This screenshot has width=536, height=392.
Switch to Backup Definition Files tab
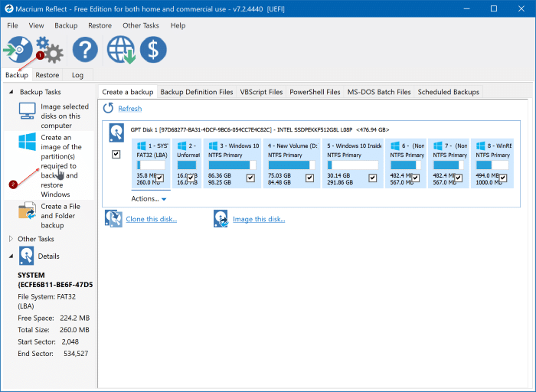pyautogui.click(x=197, y=92)
